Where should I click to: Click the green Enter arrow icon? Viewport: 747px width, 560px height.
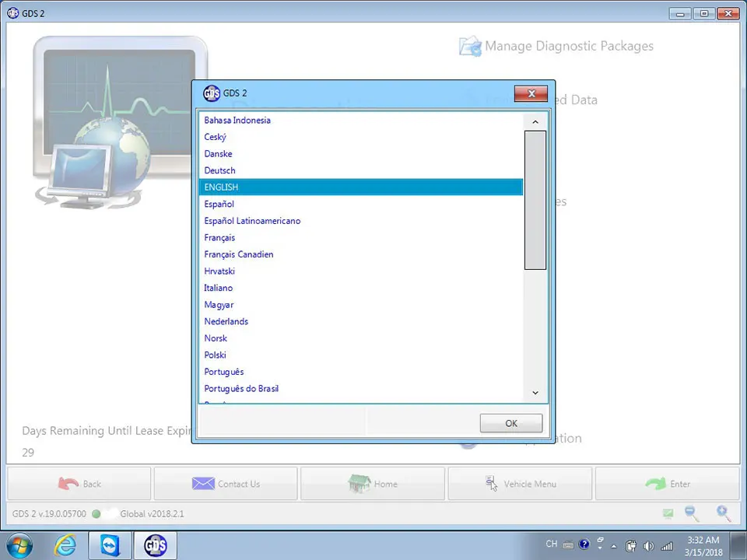tap(655, 484)
